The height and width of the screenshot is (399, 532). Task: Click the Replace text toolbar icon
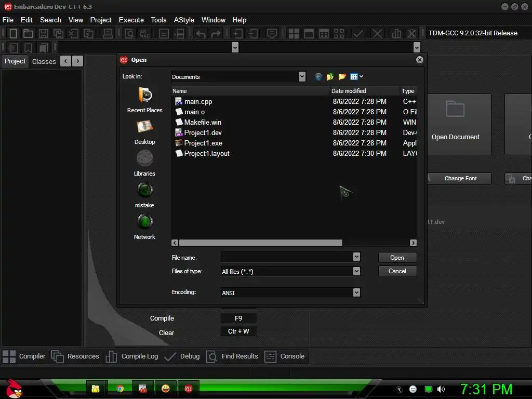(144, 33)
